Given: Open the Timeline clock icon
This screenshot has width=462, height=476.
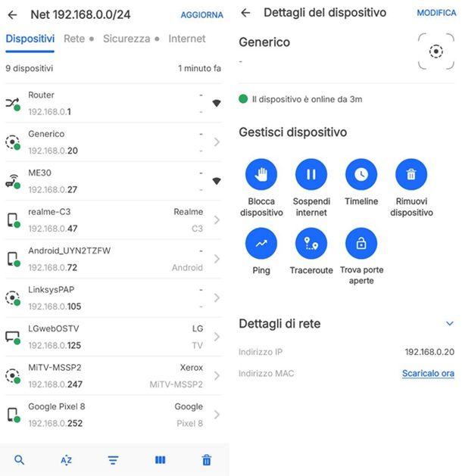Looking at the screenshot, I should pos(361,174).
